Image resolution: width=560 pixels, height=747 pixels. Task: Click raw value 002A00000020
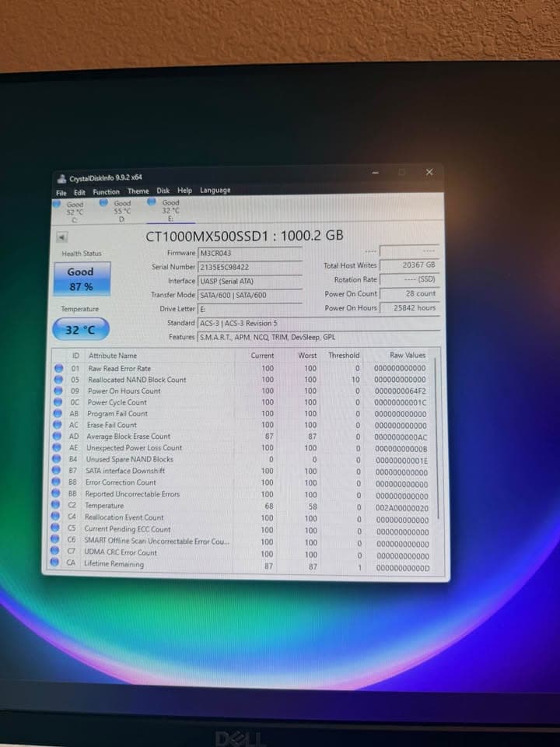coord(401,508)
